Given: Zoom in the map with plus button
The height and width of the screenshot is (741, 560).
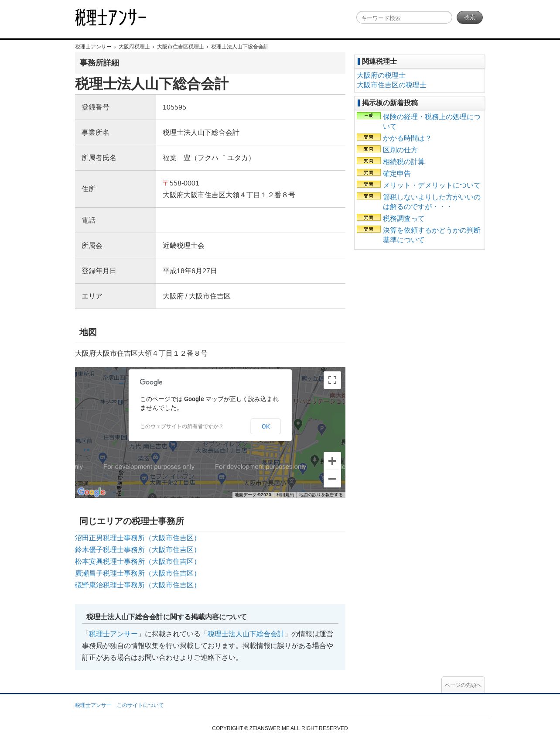Looking at the screenshot, I should pyautogui.click(x=332, y=461).
